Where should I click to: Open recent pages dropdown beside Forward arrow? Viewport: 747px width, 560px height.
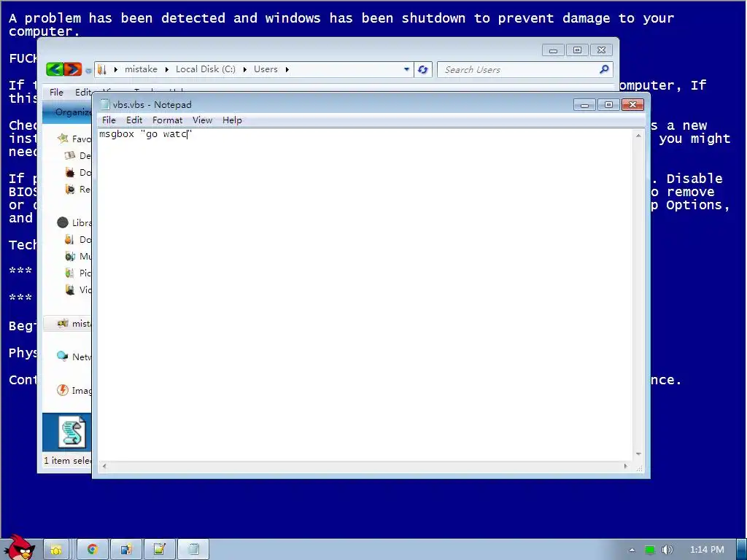pyautogui.click(x=88, y=71)
